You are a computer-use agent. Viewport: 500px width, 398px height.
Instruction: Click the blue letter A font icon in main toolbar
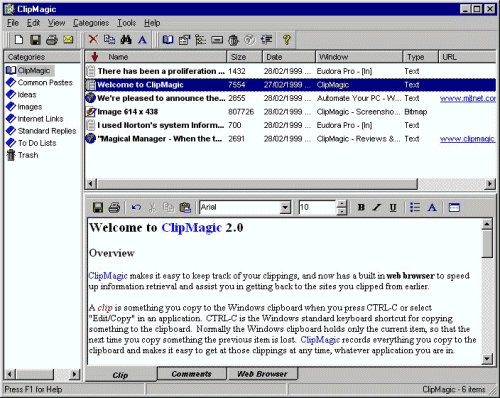point(142,40)
